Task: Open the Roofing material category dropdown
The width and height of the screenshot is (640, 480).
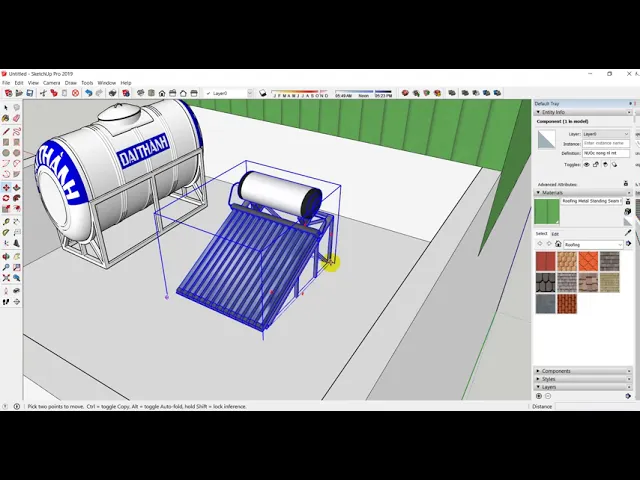Action: [x=593, y=244]
